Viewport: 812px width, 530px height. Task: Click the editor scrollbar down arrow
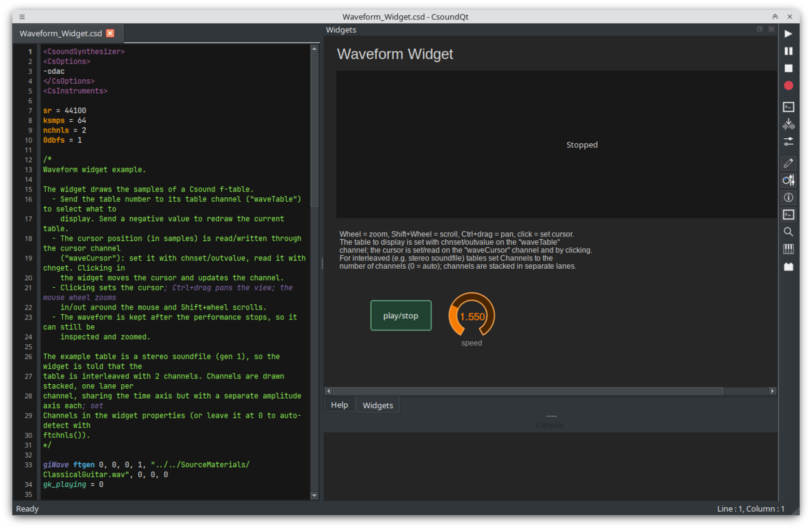pyautogui.click(x=315, y=495)
